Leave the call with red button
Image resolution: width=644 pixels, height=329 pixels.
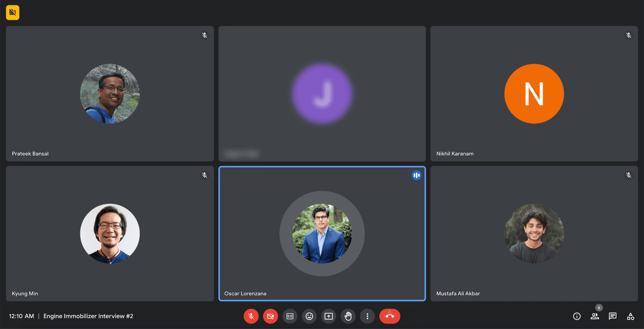coord(390,316)
